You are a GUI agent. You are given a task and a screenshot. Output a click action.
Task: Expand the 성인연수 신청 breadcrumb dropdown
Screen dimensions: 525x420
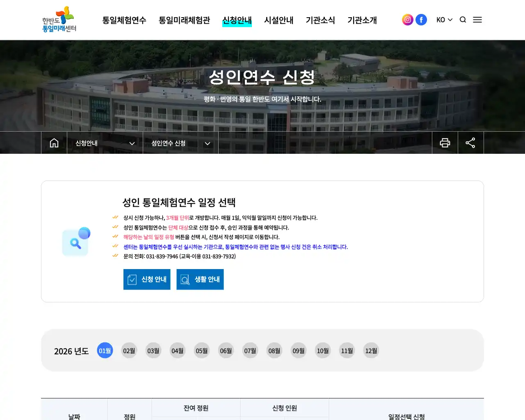180,143
